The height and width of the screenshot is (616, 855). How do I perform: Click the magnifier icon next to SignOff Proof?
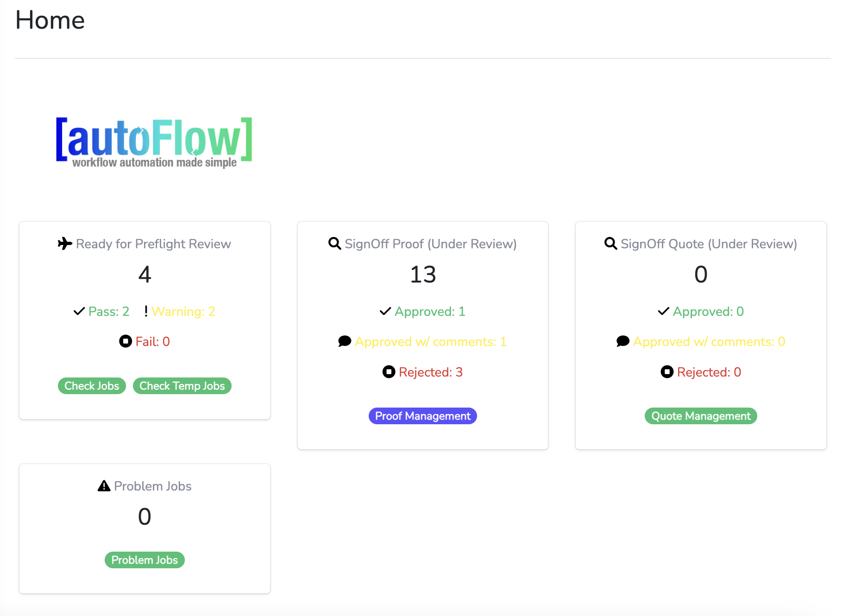(334, 243)
